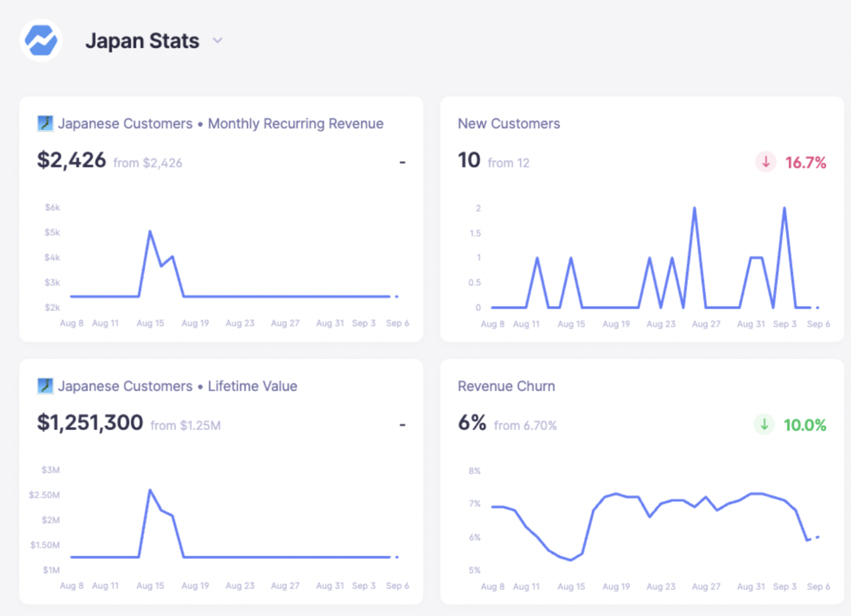
Task: Click the Japan flag icon beside Lifetime Value
Action: point(45,386)
